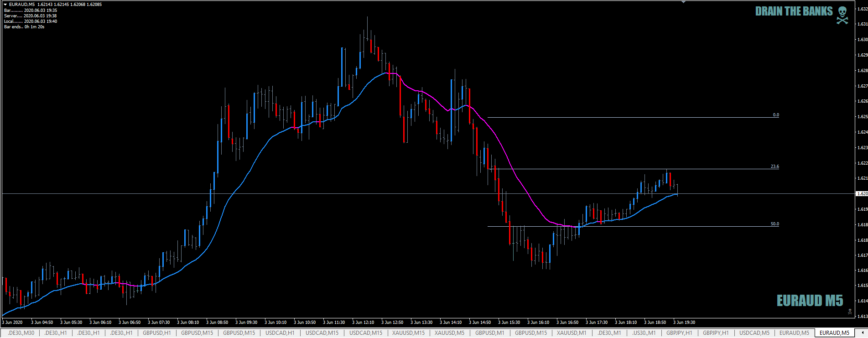Click the small skull icon above time axis
The image size is (868, 338).
(849, 312)
